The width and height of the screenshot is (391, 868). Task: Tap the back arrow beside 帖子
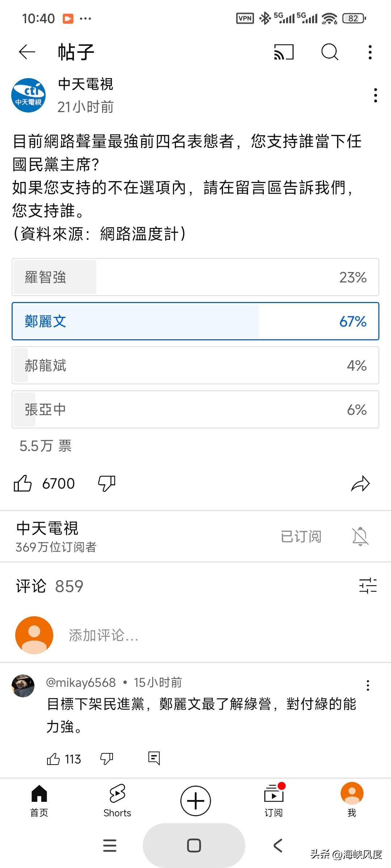(x=27, y=52)
